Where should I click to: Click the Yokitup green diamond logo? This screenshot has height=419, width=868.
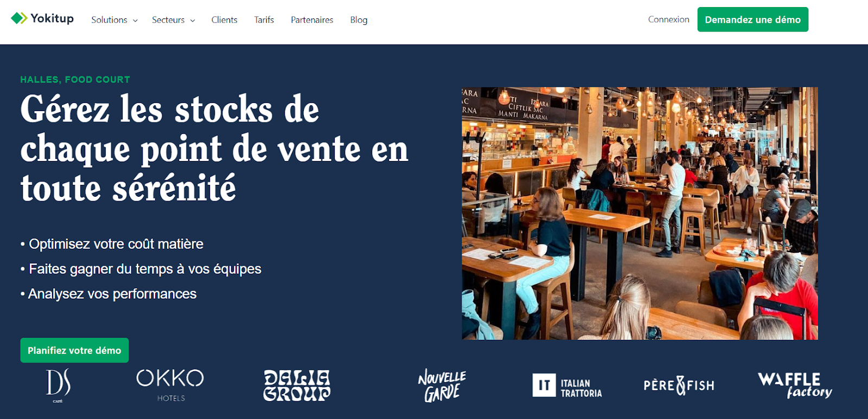point(19,18)
